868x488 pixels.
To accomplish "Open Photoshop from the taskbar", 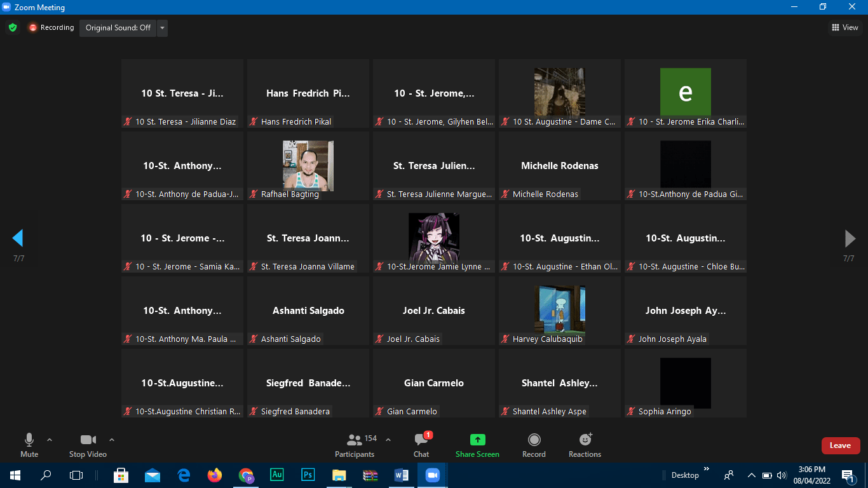I will click(308, 475).
